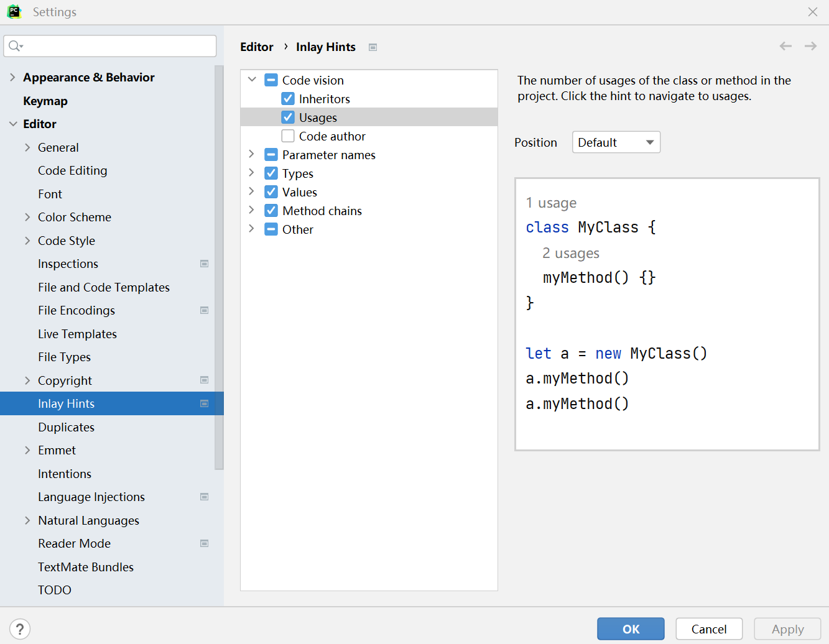Screen dimensions: 829x644
Task: Open the TextMate Bundles page
Action: pos(86,567)
